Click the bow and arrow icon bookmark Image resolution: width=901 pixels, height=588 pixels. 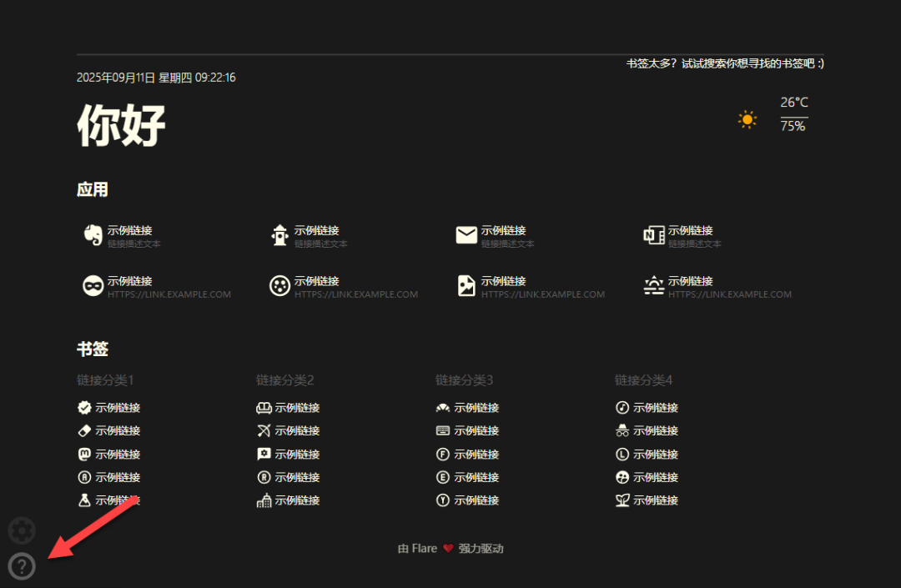coord(289,430)
